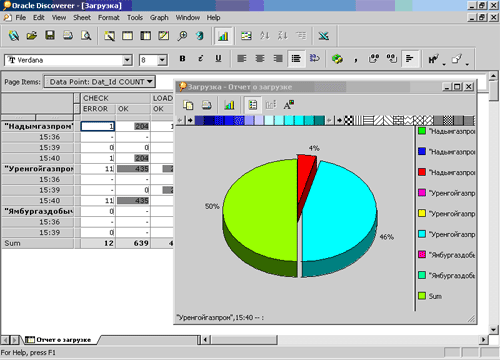The height and width of the screenshot is (360, 500).
Task: Open the Graph menu
Action: [x=159, y=18]
